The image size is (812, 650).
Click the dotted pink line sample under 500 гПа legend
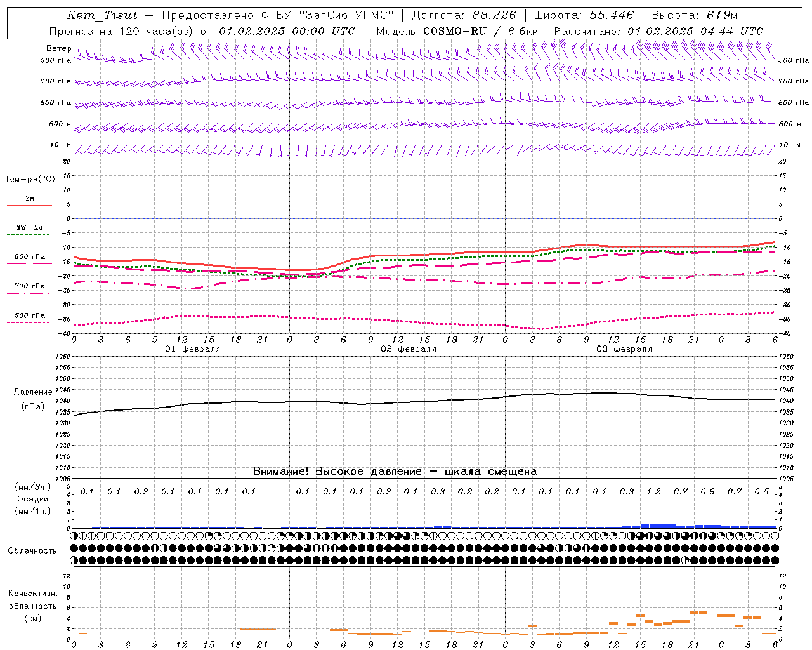pyautogui.click(x=28, y=323)
